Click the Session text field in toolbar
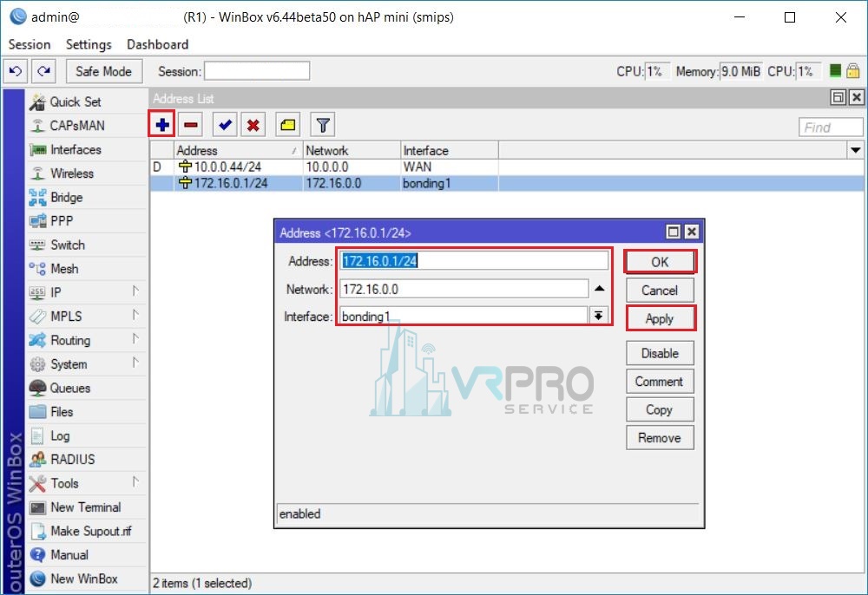868x595 pixels. [x=257, y=71]
